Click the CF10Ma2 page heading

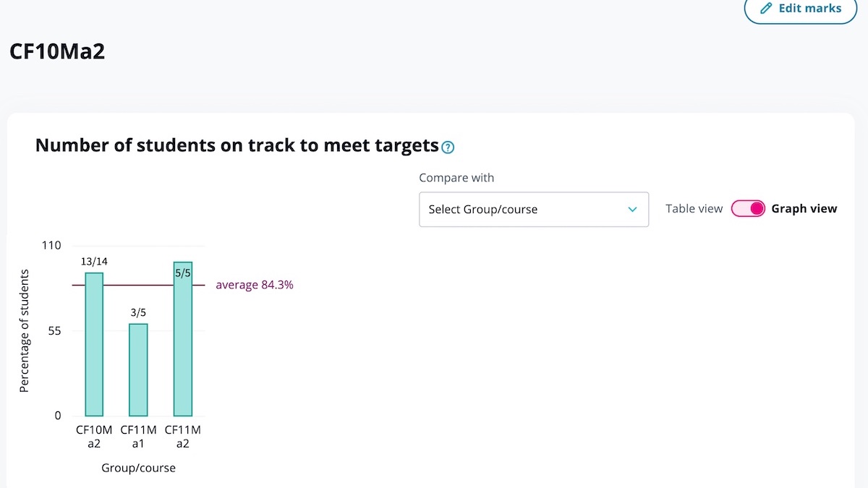(57, 51)
